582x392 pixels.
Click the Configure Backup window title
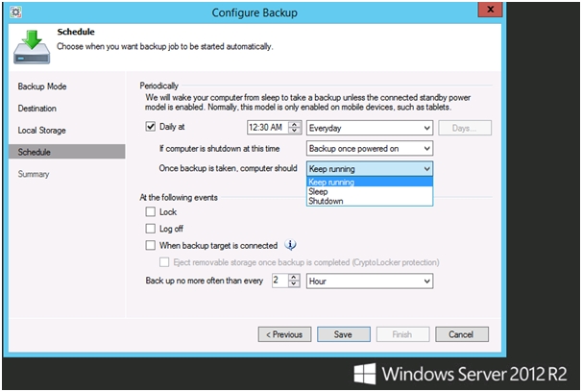tap(255, 12)
